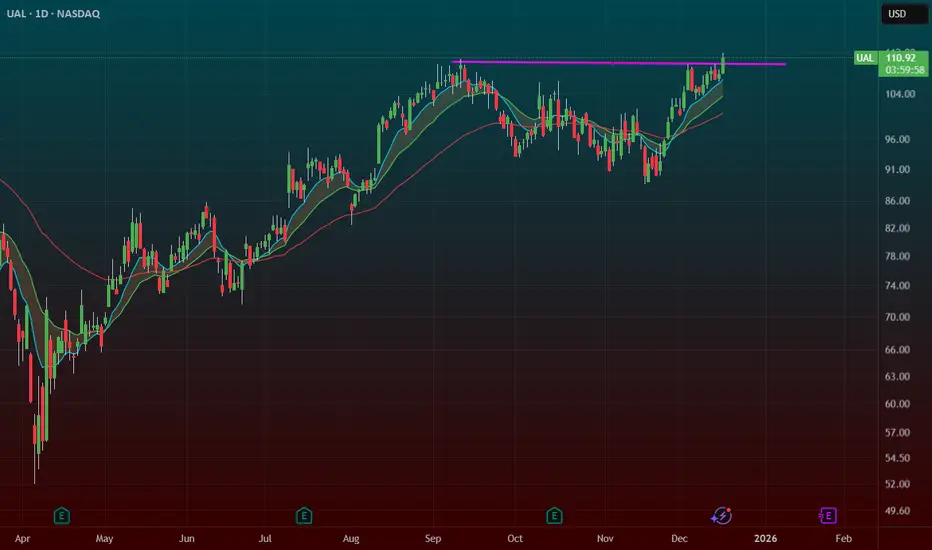Viewport: 932px width, 550px height.
Task: Click the bar countdown timer 03:59:58
Action: pyautogui.click(x=904, y=70)
